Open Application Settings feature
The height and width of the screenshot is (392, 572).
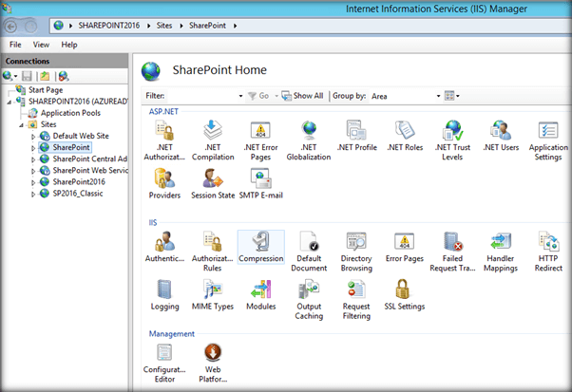548,140
